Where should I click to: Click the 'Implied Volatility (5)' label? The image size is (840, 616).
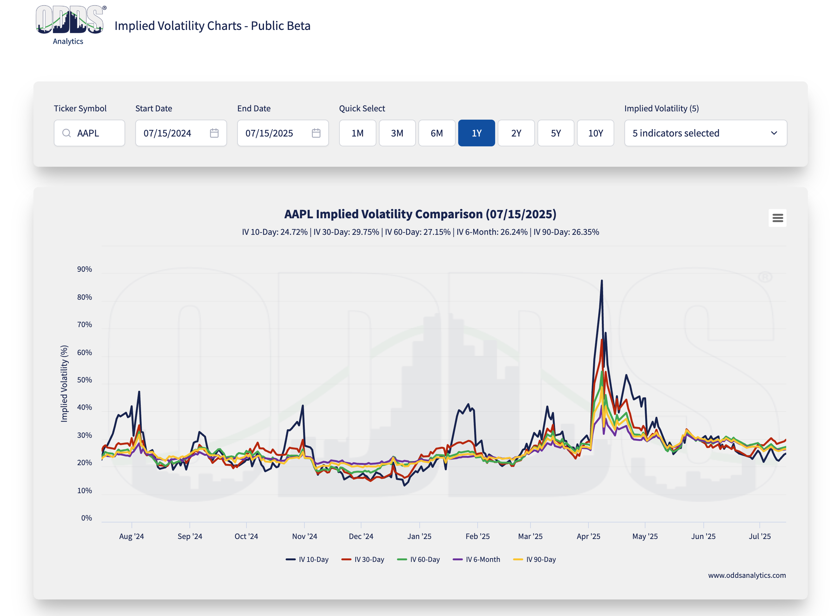[661, 108]
